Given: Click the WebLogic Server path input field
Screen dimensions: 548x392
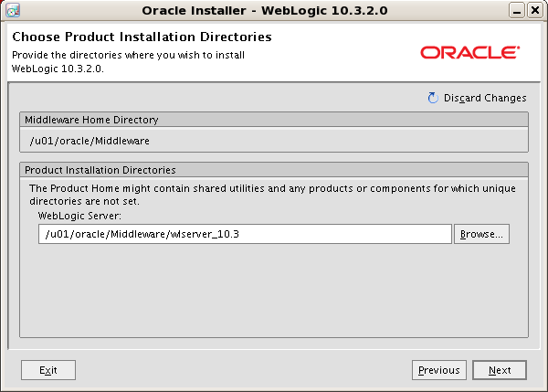Looking at the screenshot, I should pyautogui.click(x=245, y=234).
